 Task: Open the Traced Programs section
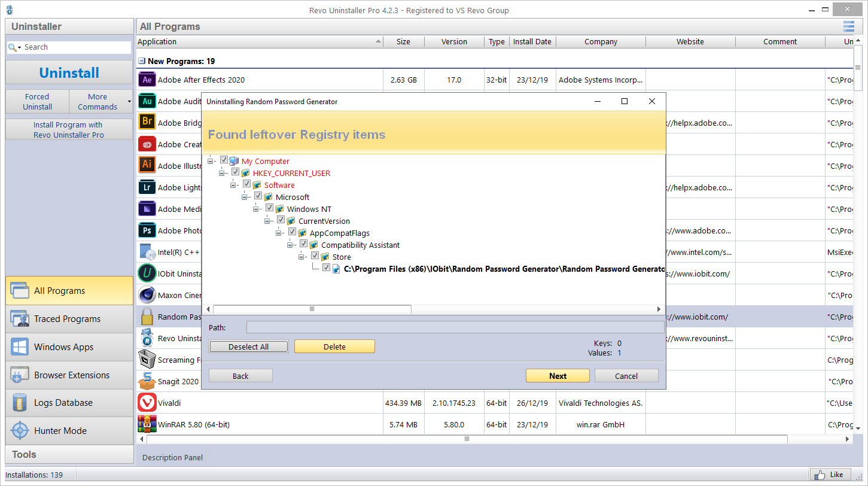(x=69, y=319)
